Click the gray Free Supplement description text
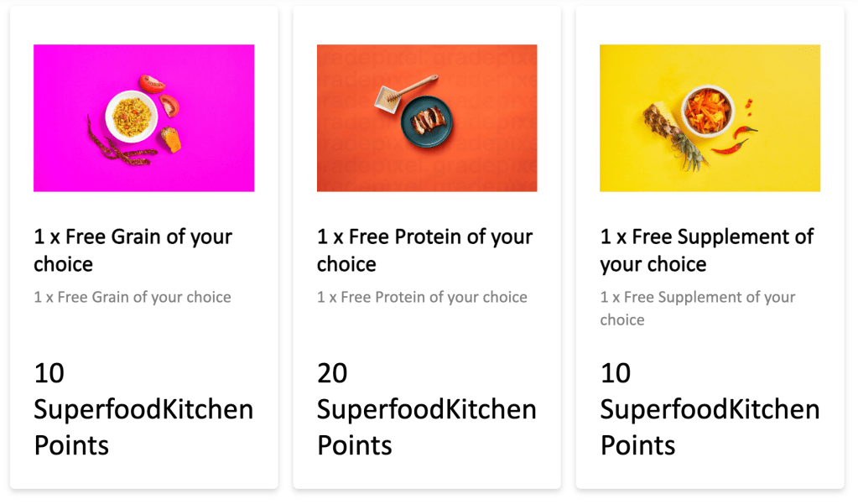The width and height of the screenshot is (858, 504). (698, 308)
